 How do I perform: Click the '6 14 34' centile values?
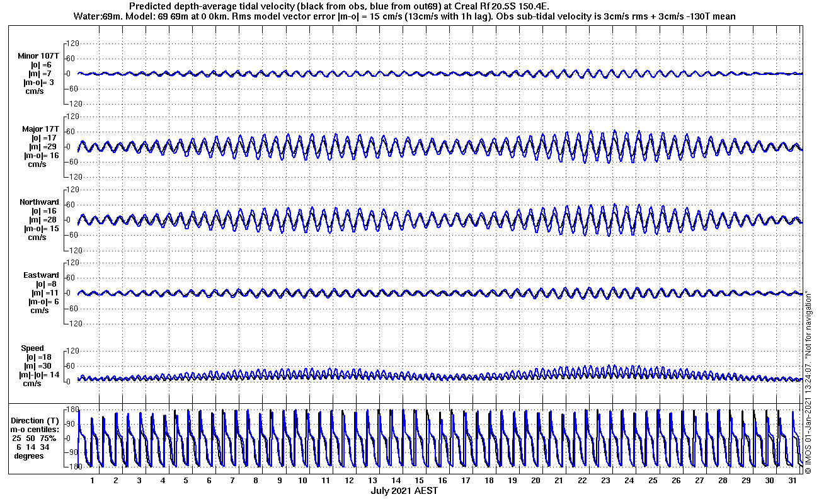click(x=33, y=447)
